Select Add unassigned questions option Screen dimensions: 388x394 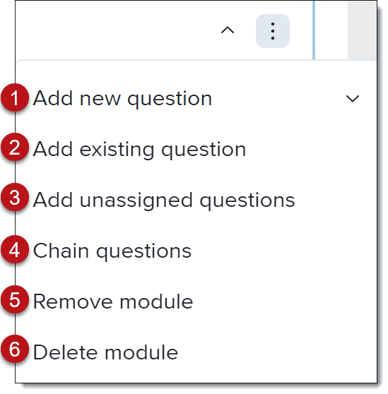tap(164, 200)
